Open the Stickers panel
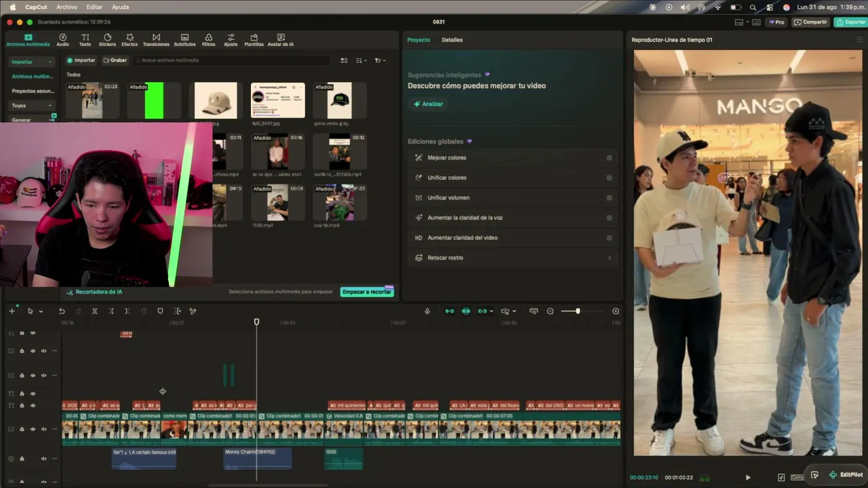868x488 pixels. pos(107,40)
